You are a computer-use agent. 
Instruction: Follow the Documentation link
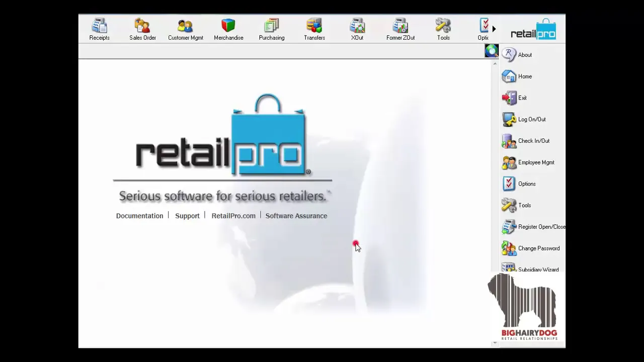point(139,216)
